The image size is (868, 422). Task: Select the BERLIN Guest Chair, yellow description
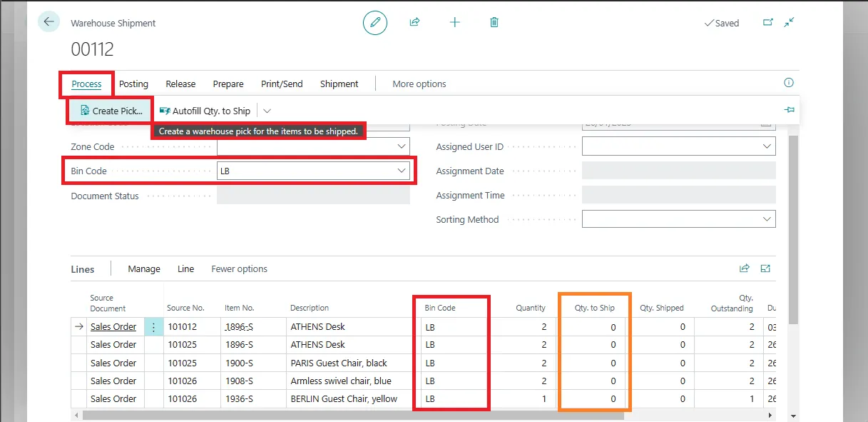[x=344, y=398]
